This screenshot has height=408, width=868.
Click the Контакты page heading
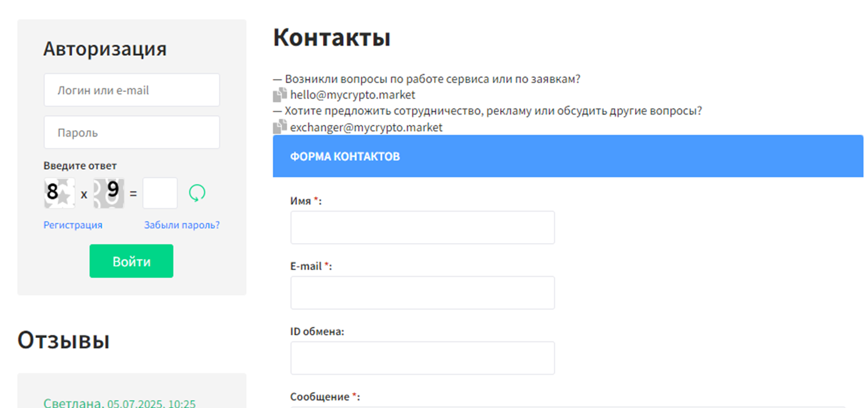(x=332, y=38)
